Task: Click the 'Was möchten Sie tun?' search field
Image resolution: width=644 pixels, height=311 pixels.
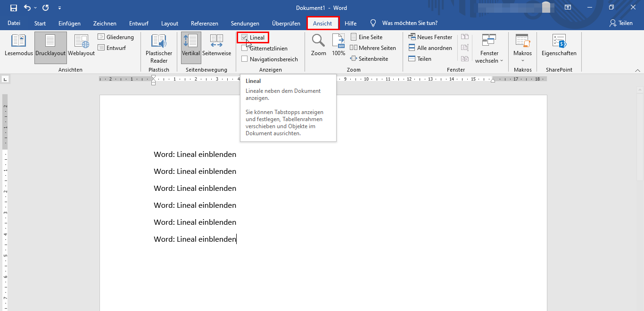Action: point(409,23)
